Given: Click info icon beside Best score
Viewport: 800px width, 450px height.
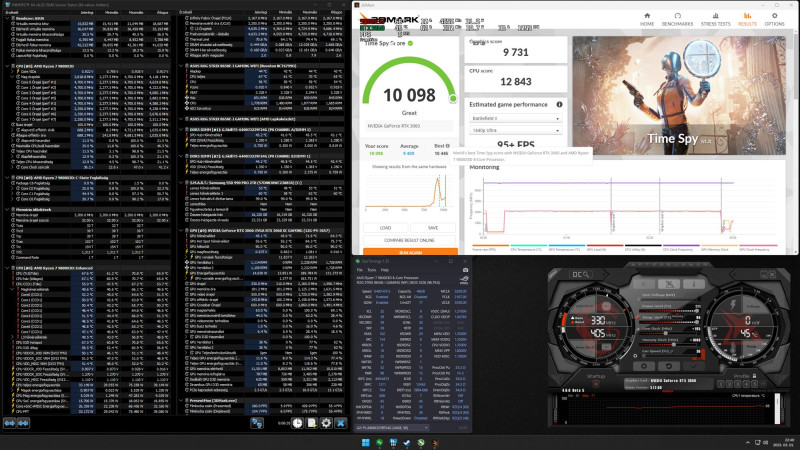Looking at the screenshot, I should 447,146.
